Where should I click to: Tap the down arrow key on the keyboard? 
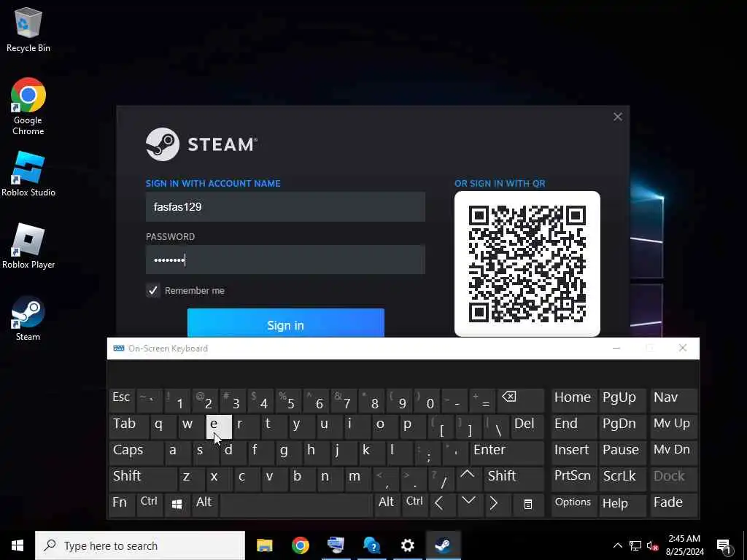click(x=469, y=505)
